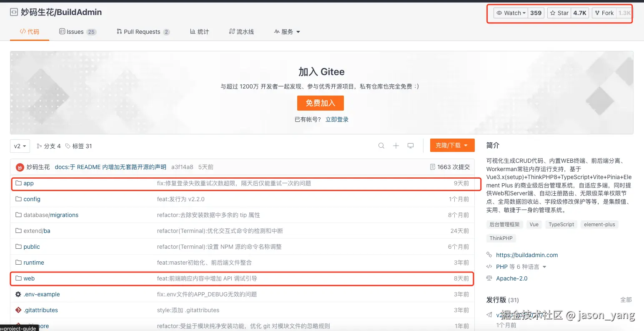Open the Web IDE monitor icon

(411, 146)
